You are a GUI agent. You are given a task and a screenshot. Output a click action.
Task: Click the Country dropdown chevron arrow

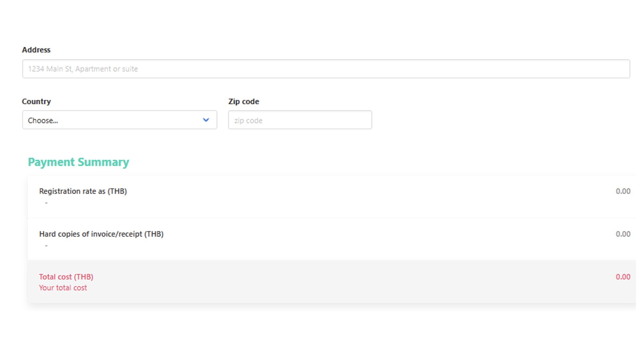coord(206,120)
